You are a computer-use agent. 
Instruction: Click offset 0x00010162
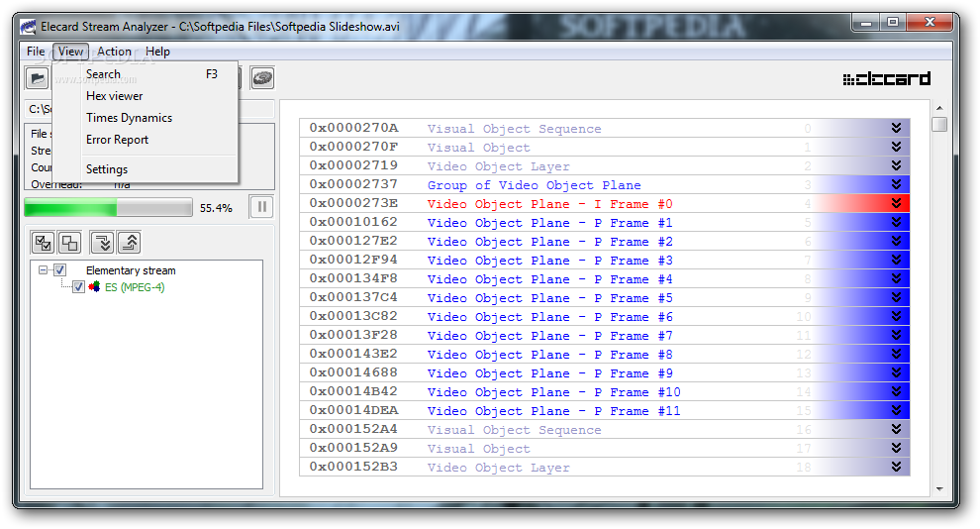(353, 222)
